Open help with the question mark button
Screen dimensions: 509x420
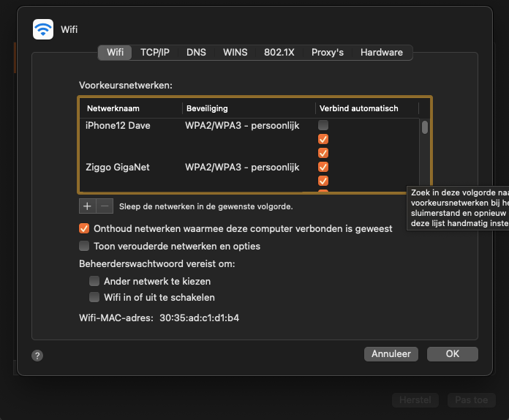37,355
